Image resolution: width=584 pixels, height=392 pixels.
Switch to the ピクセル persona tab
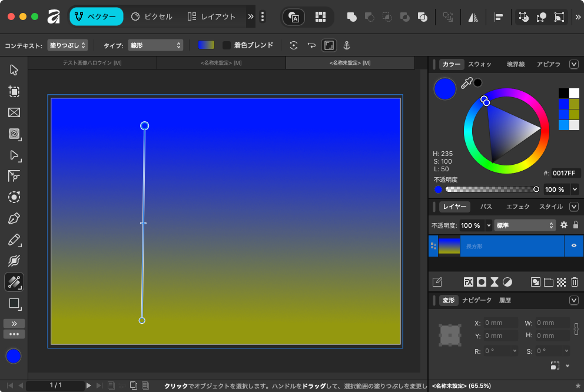(x=152, y=16)
